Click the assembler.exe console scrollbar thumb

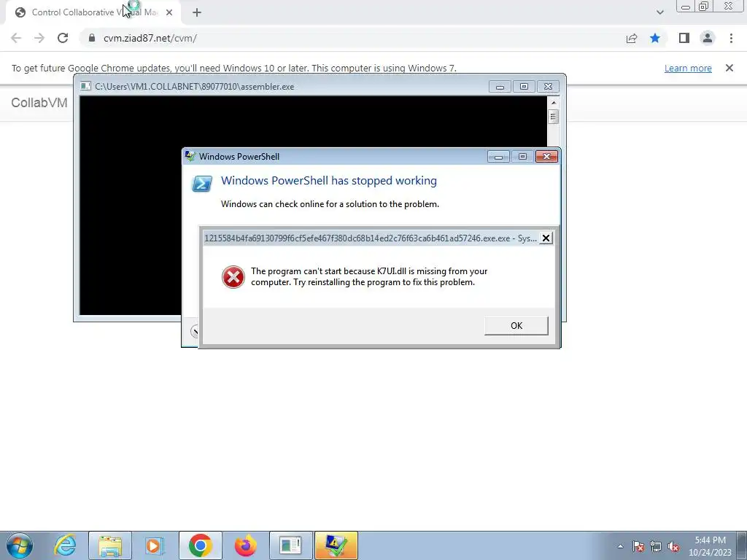(x=553, y=117)
